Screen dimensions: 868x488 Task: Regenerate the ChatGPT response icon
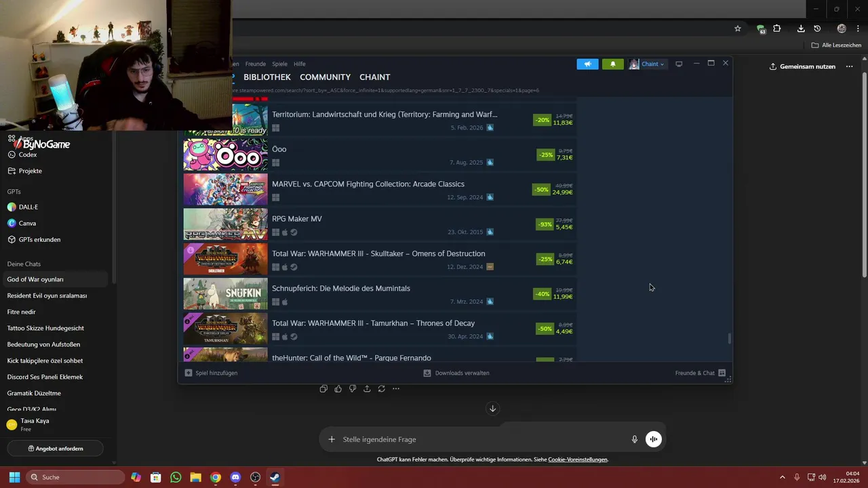382,388
